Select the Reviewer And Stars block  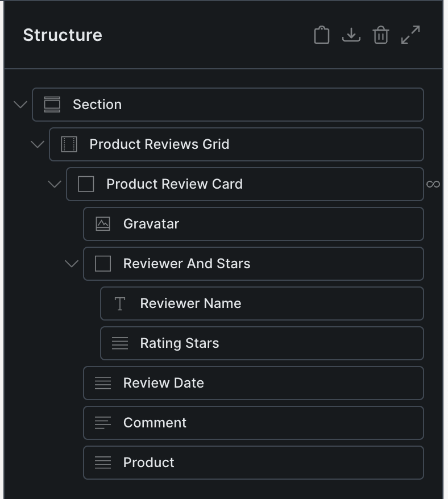point(186,264)
